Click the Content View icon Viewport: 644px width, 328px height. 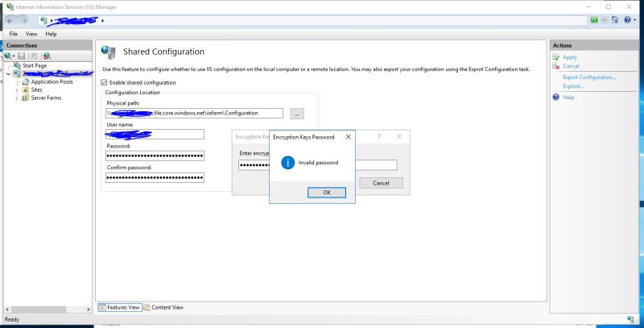[x=147, y=307]
